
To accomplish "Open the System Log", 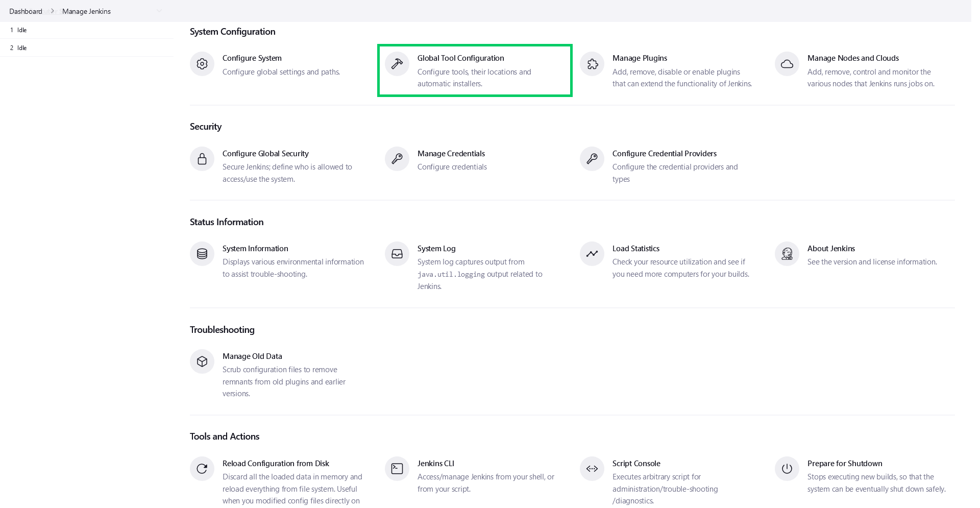I will (436, 249).
